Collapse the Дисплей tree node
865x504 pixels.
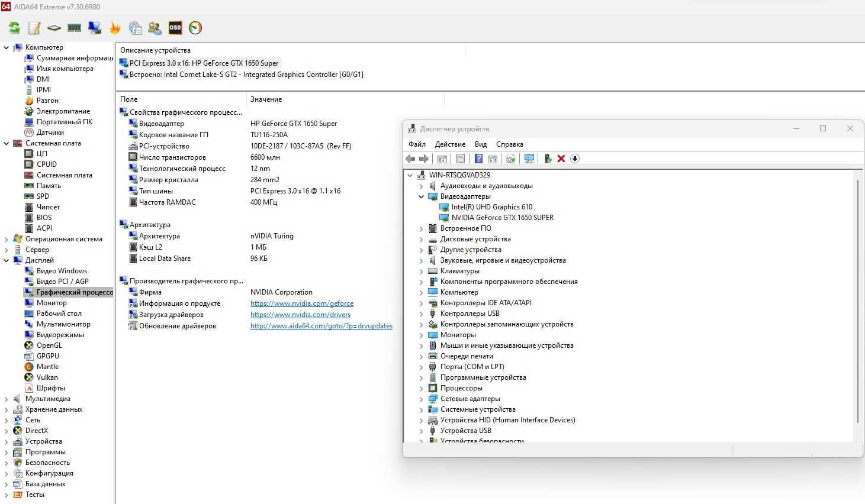(x=7, y=260)
